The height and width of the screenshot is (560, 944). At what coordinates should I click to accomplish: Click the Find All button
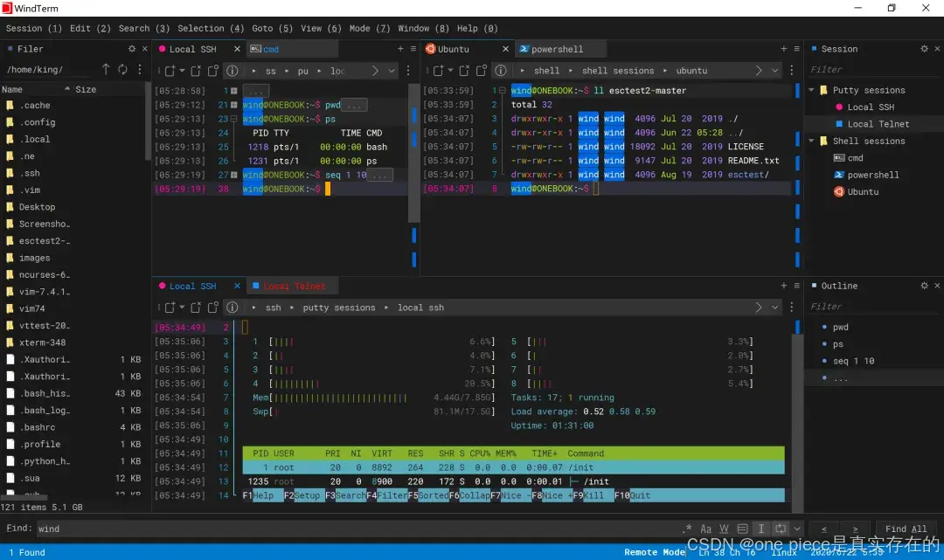[905, 529]
